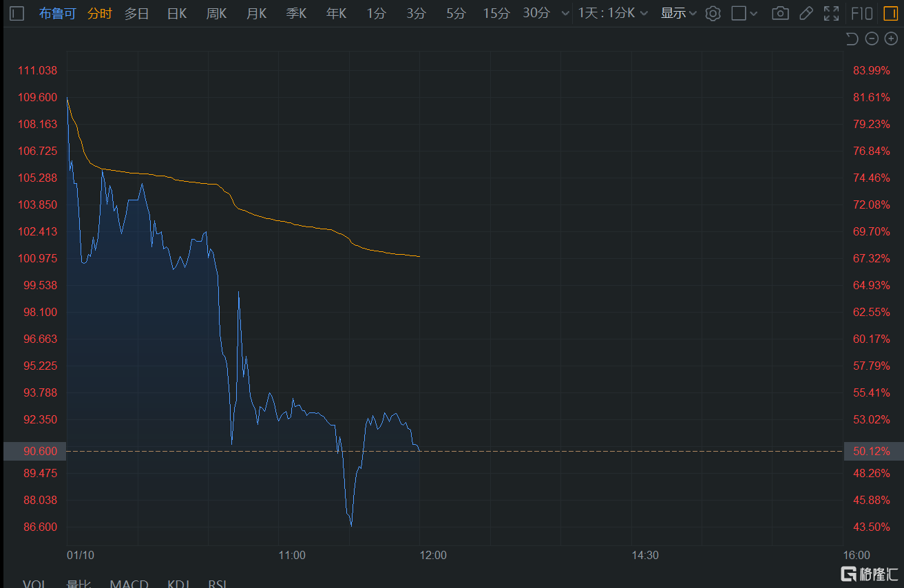
Task: Open the 量比 indicator tab
Action: [78, 584]
